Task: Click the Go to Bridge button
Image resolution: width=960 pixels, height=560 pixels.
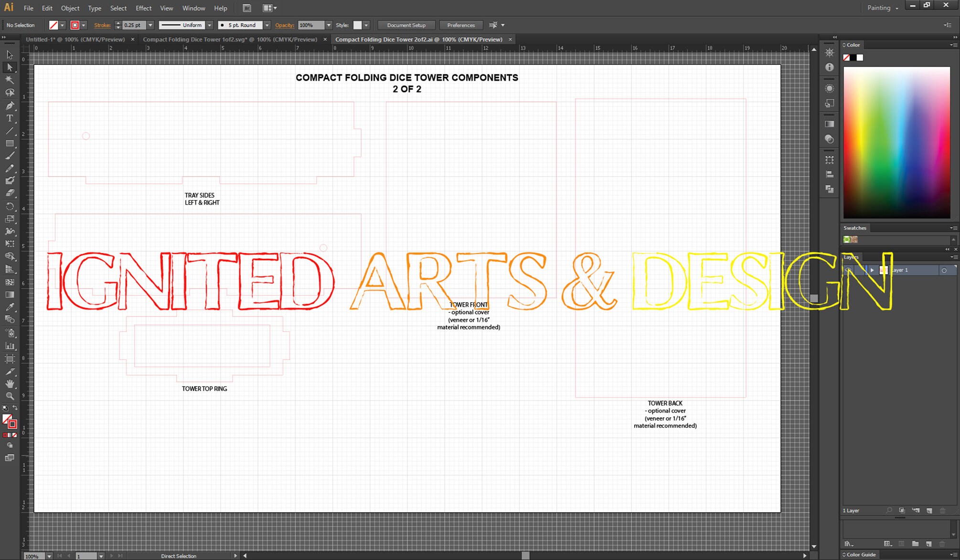Action: pyautogui.click(x=247, y=8)
